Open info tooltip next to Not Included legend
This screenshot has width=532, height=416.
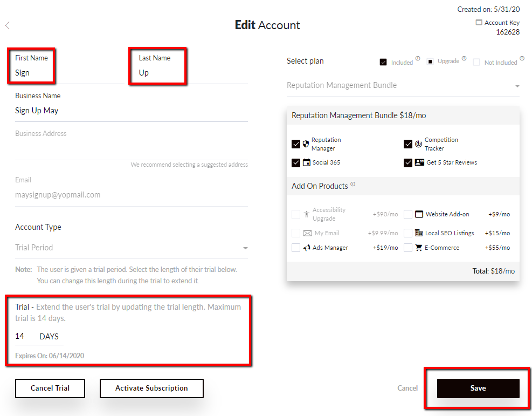(x=522, y=58)
